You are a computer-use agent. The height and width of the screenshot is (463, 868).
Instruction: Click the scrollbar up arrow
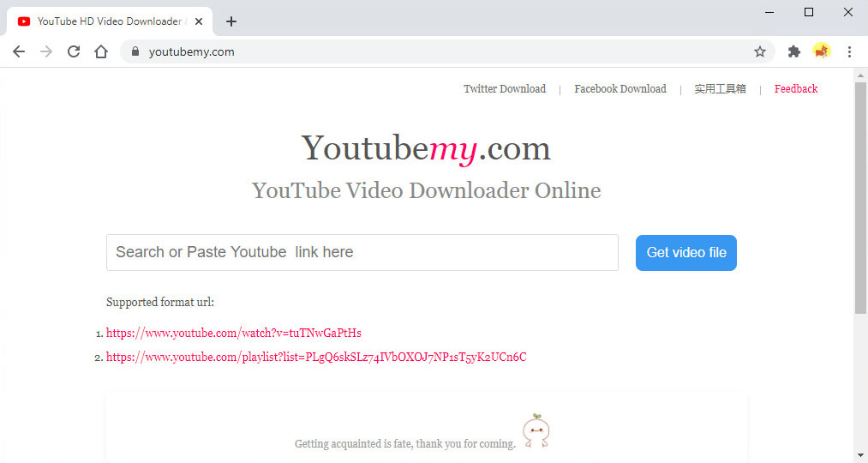[x=860, y=75]
